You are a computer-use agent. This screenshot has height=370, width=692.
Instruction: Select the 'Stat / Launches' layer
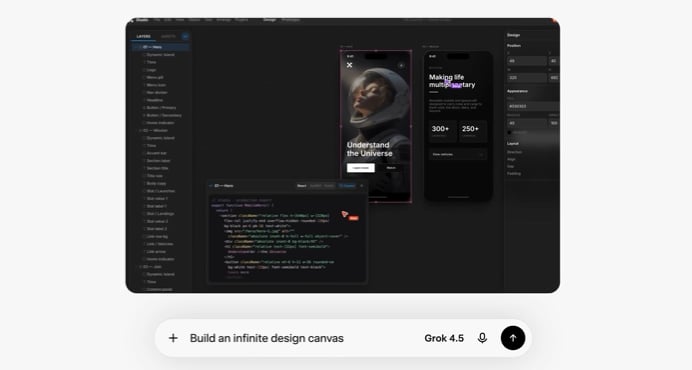click(161, 191)
